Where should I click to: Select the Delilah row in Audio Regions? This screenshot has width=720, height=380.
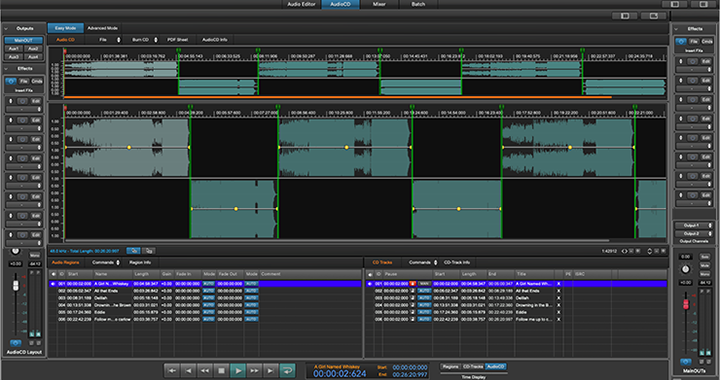205,298
